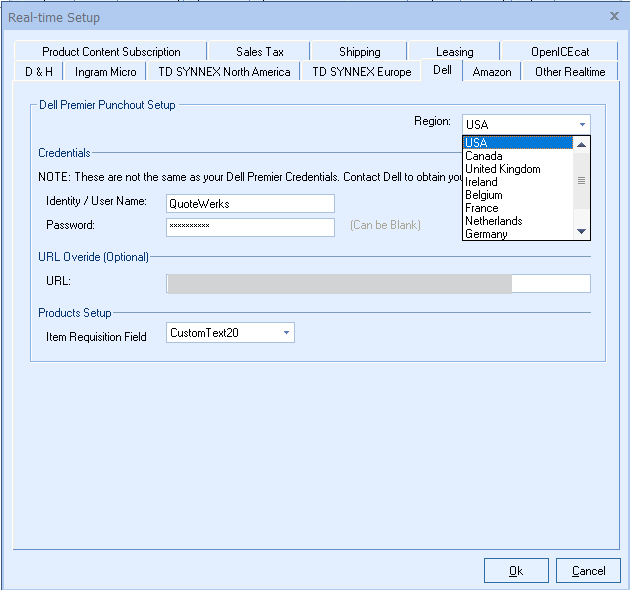
Task: Go to the OpenICEcat tab
Action: (x=560, y=52)
